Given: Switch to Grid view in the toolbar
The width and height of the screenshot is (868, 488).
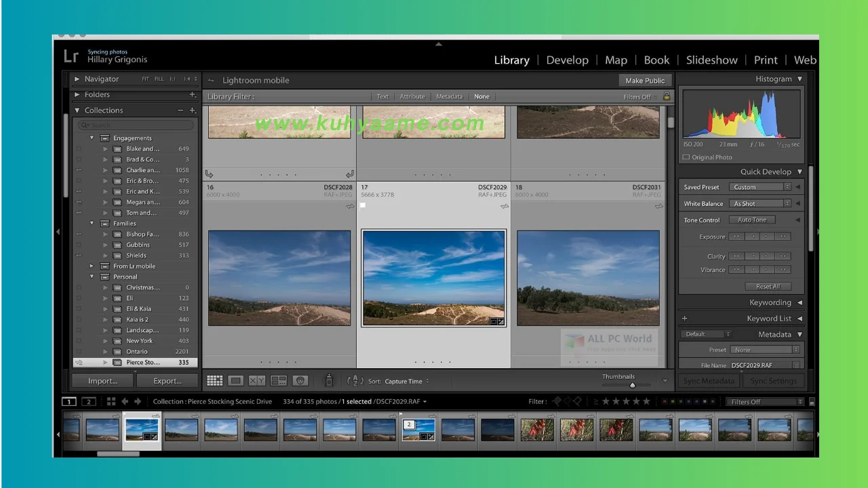Looking at the screenshot, I should coord(214,381).
